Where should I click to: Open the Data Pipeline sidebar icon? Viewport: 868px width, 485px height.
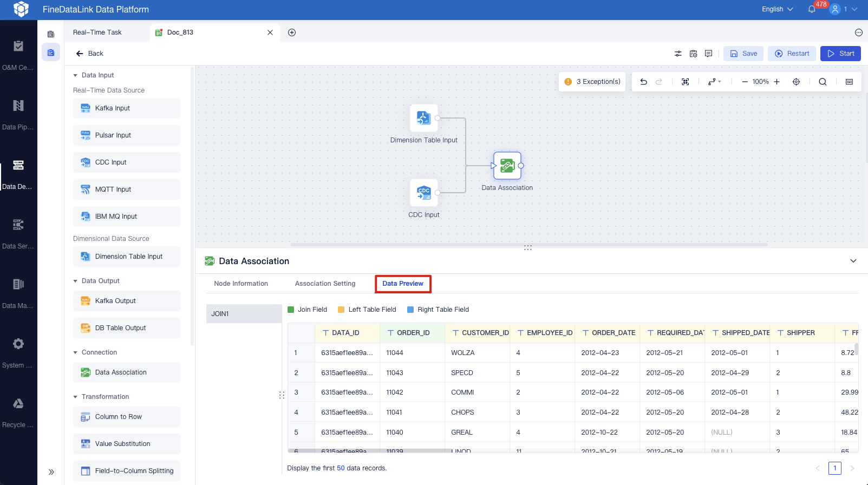(18, 106)
